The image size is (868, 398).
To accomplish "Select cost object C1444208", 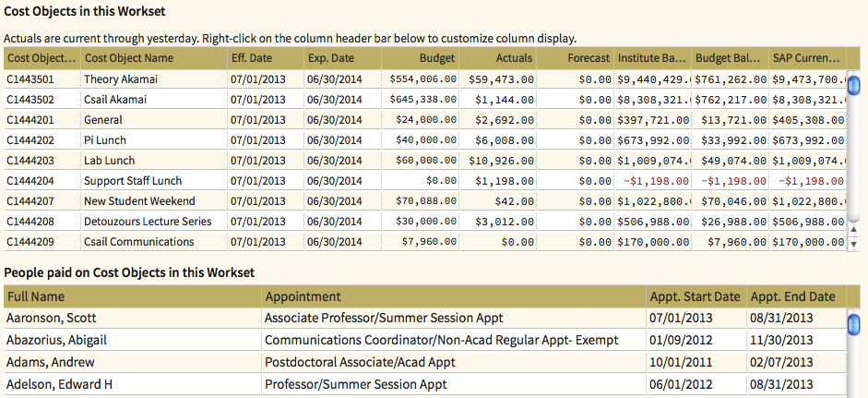I will [x=30, y=222].
